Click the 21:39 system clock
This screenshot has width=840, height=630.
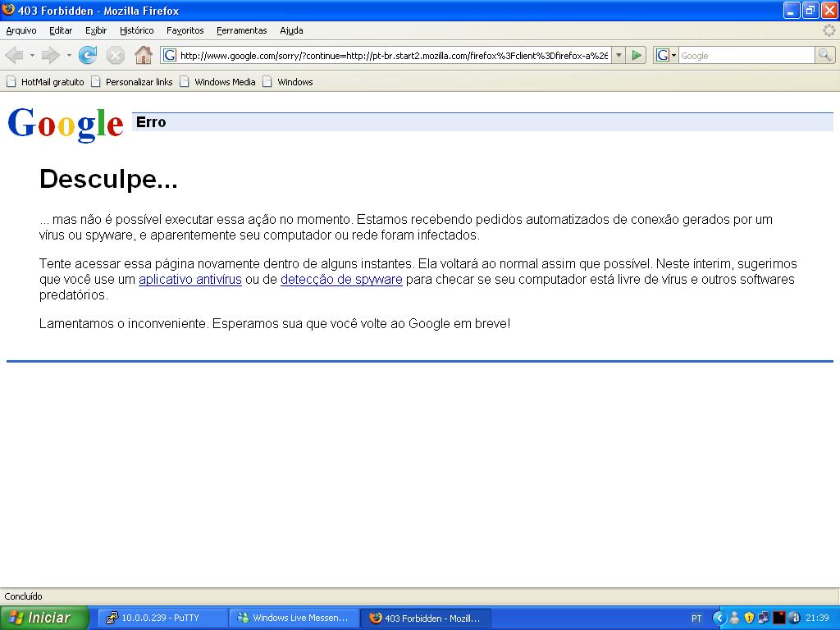[x=818, y=619]
